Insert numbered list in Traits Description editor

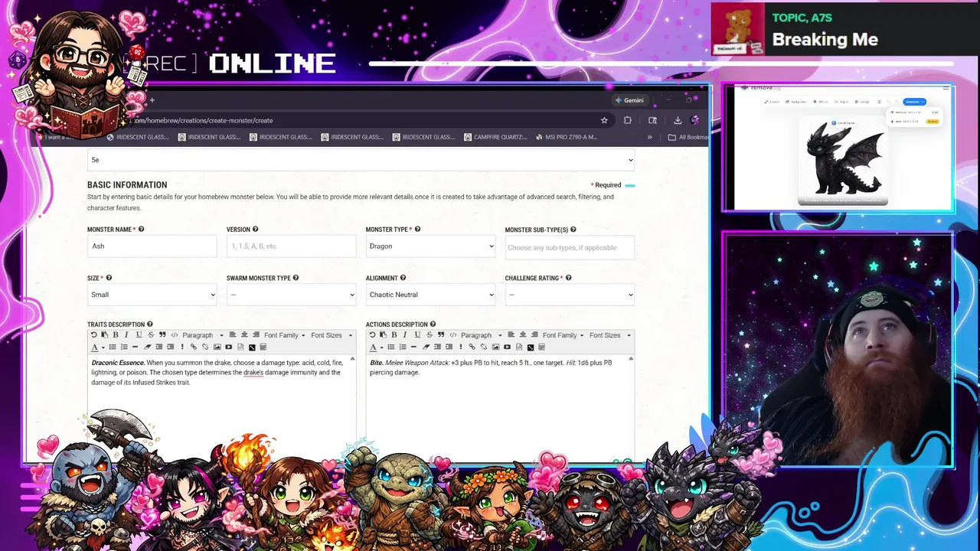pyautogui.click(x=124, y=347)
